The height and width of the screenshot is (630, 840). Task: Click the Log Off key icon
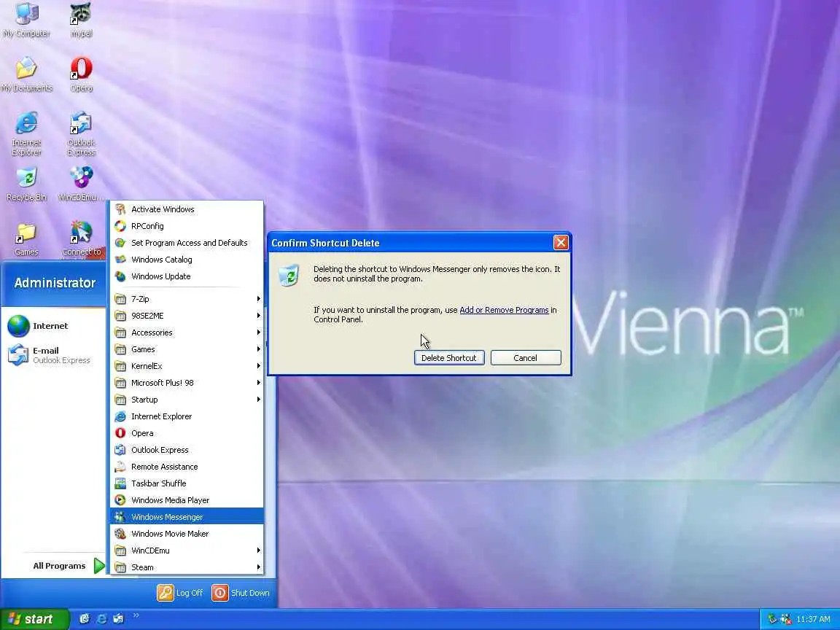(165, 593)
